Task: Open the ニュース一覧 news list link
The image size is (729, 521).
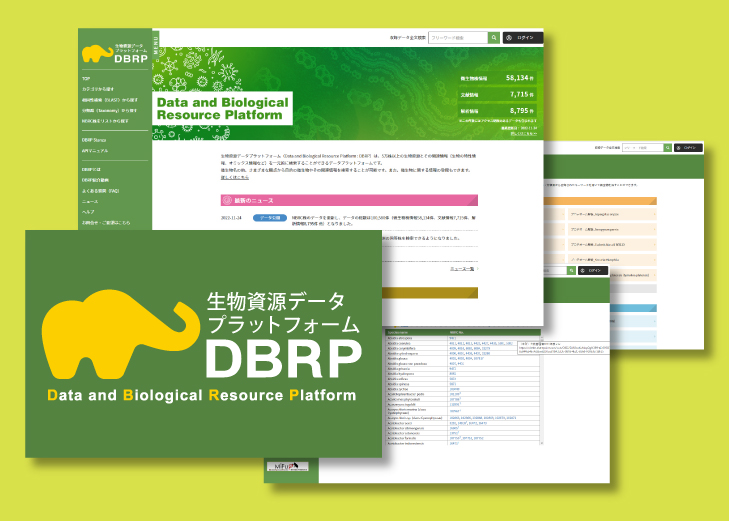Action: pyautogui.click(x=462, y=269)
